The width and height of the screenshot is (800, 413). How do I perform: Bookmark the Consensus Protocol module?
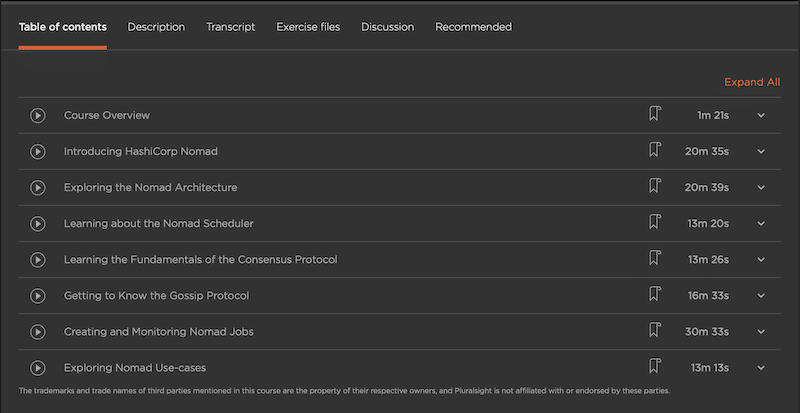point(655,258)
